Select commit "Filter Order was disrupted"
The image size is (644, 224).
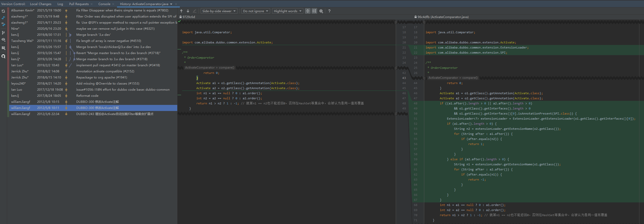point(93,17)
